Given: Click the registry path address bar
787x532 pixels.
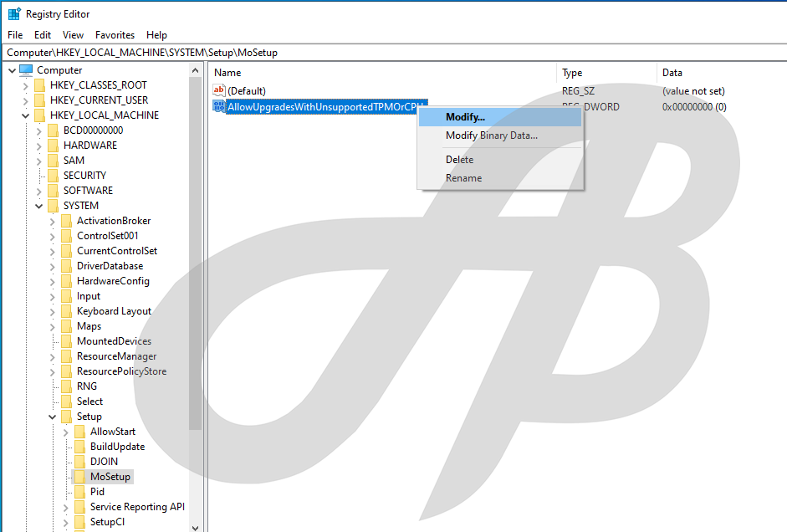Looking at the screenshot, I should coord(395,53).
